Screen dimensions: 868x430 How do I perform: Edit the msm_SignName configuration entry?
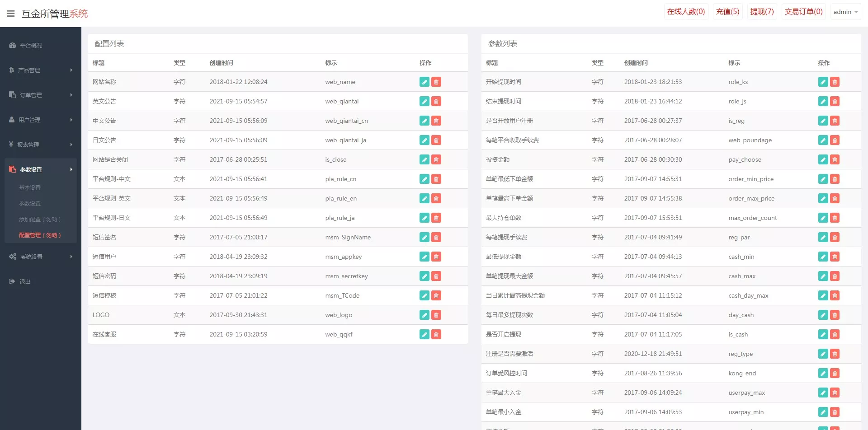(424, 237)
